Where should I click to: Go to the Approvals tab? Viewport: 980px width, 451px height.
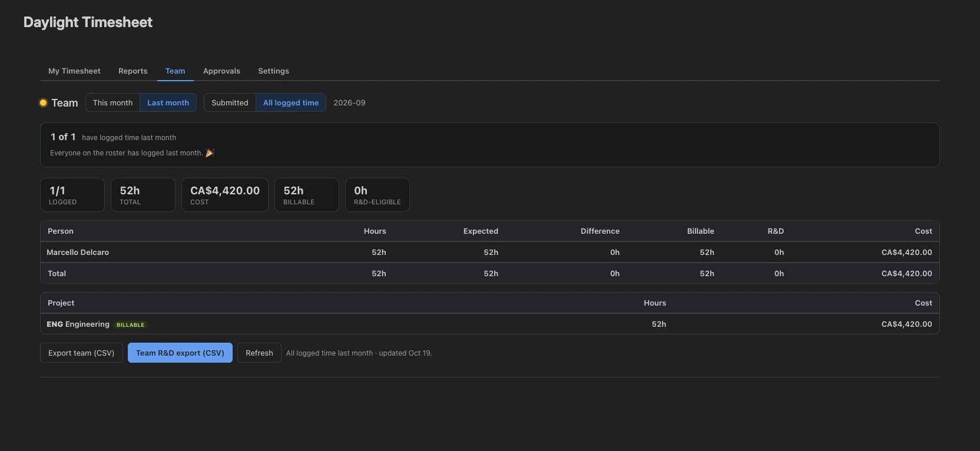point(221,71)
